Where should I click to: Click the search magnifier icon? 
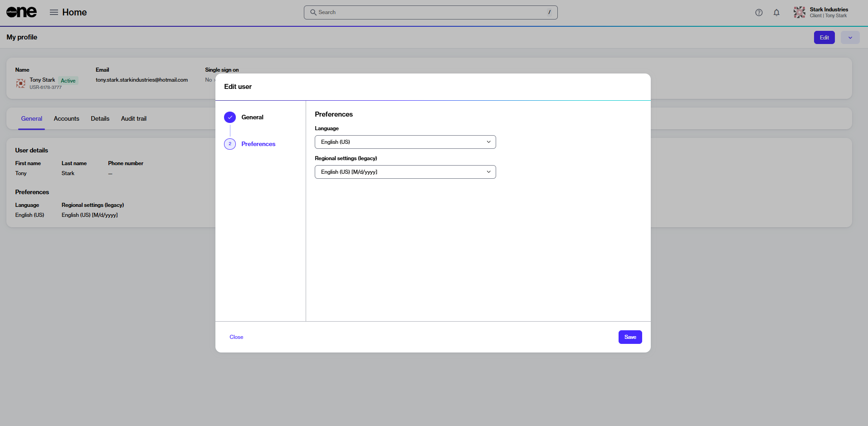point(313,12)
